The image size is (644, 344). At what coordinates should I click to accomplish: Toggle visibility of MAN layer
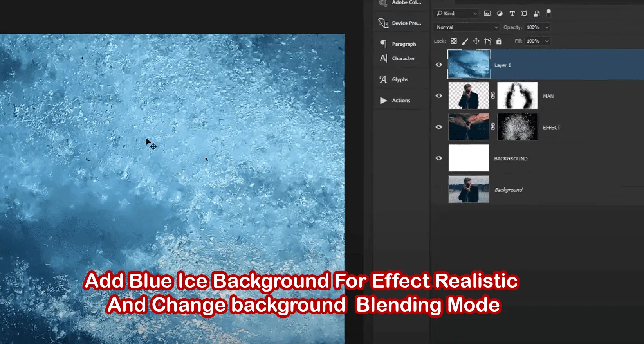point(439,95)
